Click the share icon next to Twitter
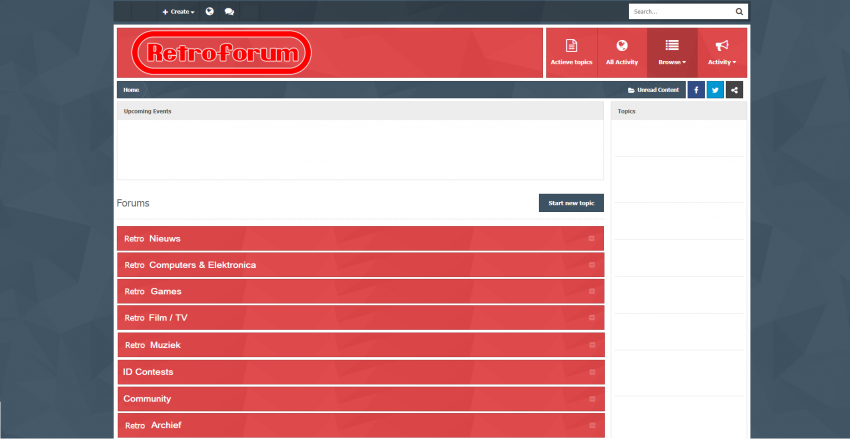The width and height of the screenshot is (850, 439). tap(735, 90)
